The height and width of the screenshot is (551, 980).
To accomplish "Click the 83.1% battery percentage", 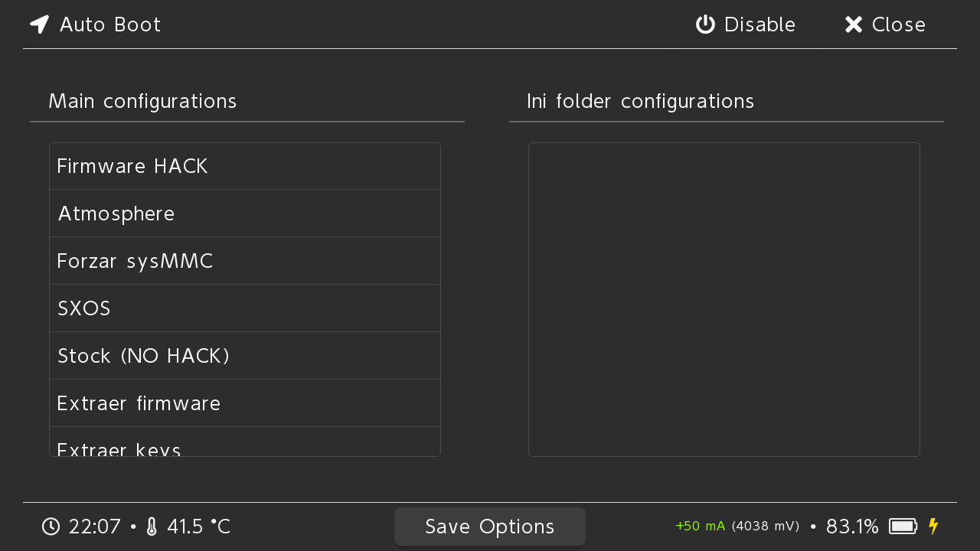I will pos(852,527).
